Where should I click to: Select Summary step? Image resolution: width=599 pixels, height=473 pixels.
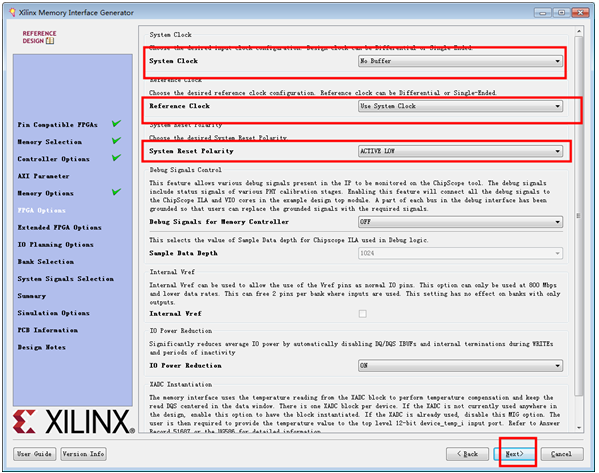[x=31, y=296]
